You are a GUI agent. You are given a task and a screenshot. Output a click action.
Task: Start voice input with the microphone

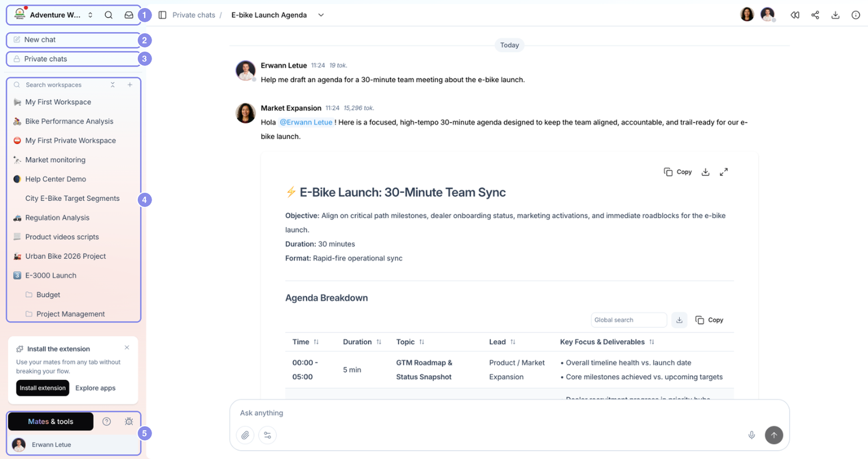click(751, 435)
